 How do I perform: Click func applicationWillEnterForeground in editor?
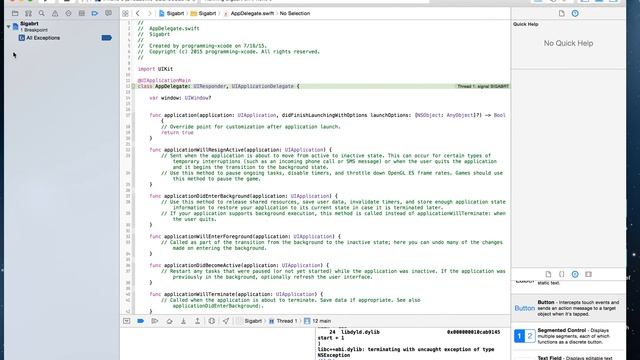tap(245, 236)
